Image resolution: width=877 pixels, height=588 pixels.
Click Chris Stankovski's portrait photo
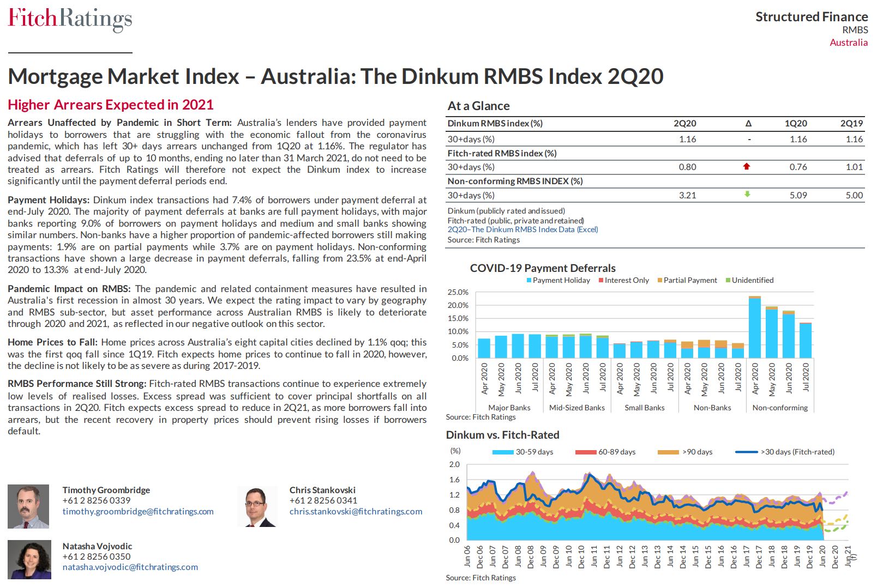[257, 506]
